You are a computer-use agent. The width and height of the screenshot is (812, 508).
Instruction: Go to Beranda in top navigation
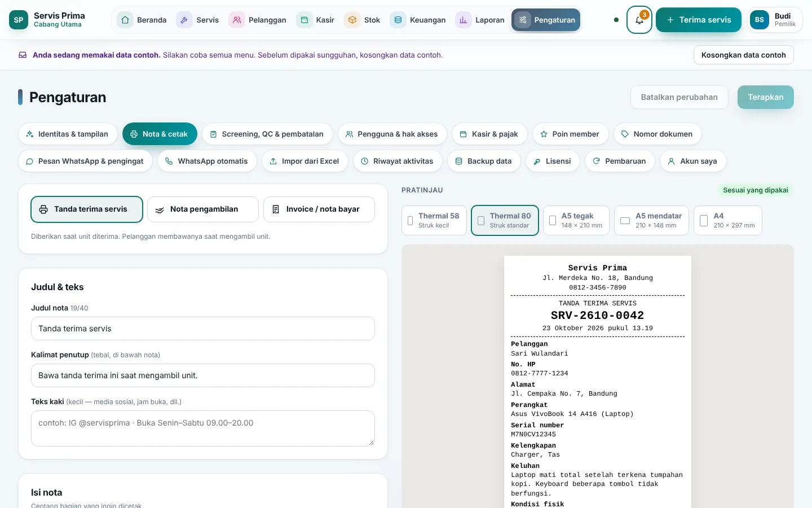point(142,20)
